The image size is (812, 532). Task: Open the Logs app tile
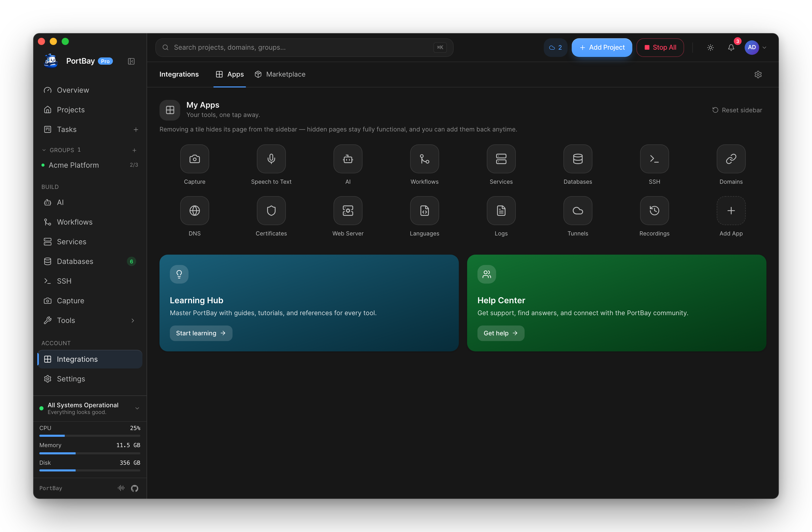click(x=501, y=210)
